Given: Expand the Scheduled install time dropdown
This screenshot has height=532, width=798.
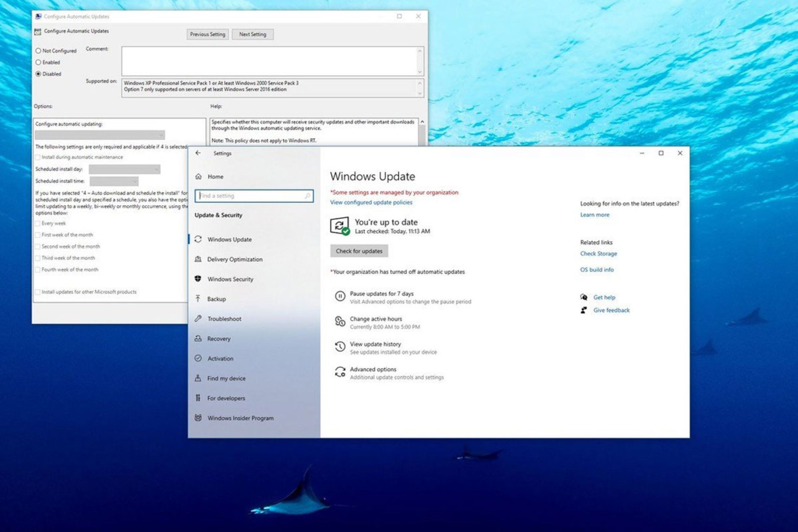Looking at the screenshot, I should (x=114, y=181).
